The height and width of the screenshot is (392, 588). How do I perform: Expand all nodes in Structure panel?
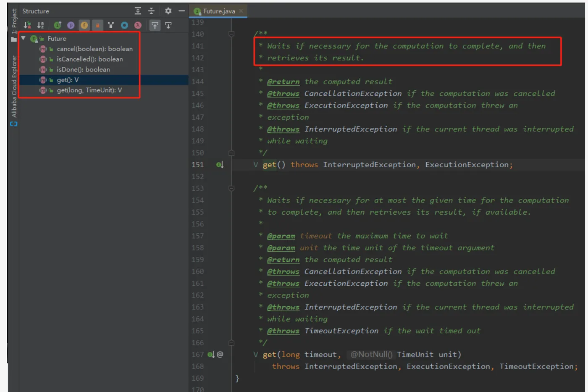[138, 11]
